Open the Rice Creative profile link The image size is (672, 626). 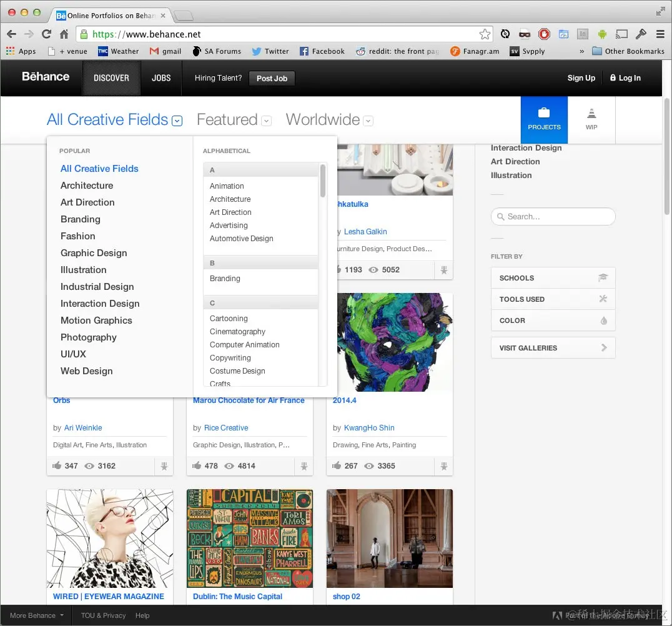226,428
